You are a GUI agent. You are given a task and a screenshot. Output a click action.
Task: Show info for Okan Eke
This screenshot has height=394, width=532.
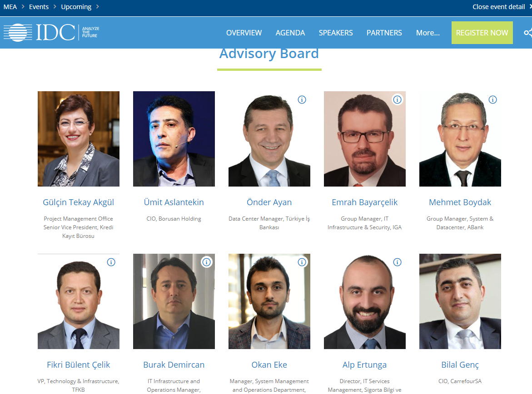[x=302, y=262]
